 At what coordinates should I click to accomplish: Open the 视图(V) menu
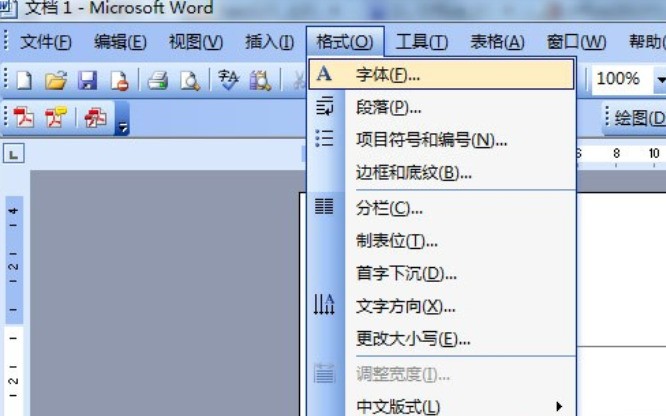click(x=195, y=42)
